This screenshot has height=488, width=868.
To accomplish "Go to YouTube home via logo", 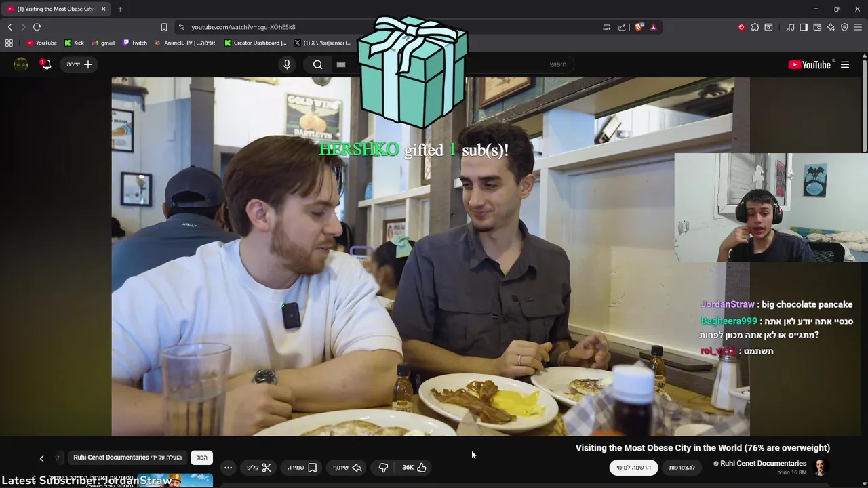I will coord(810,64).
